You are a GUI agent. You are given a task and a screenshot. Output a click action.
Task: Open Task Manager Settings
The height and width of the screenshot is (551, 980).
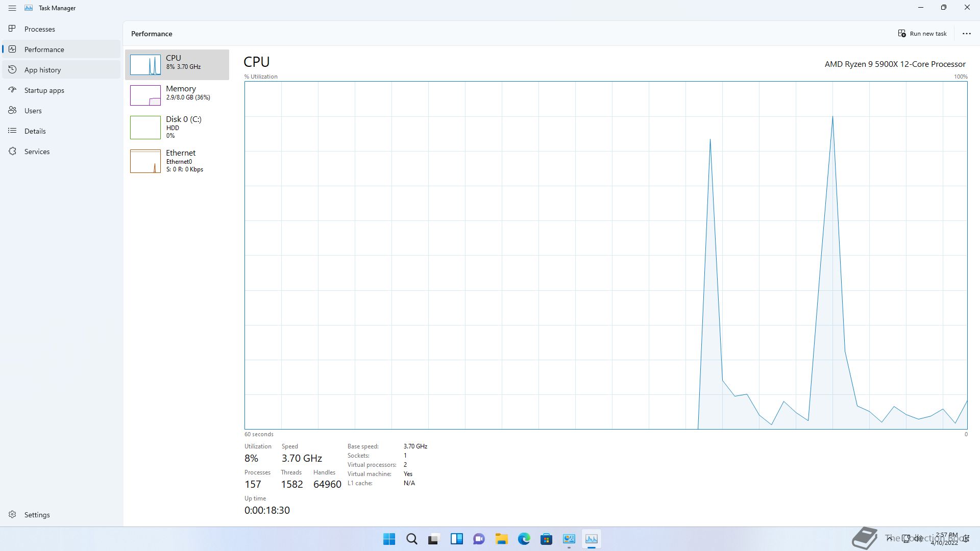click(x=61, y=515)
